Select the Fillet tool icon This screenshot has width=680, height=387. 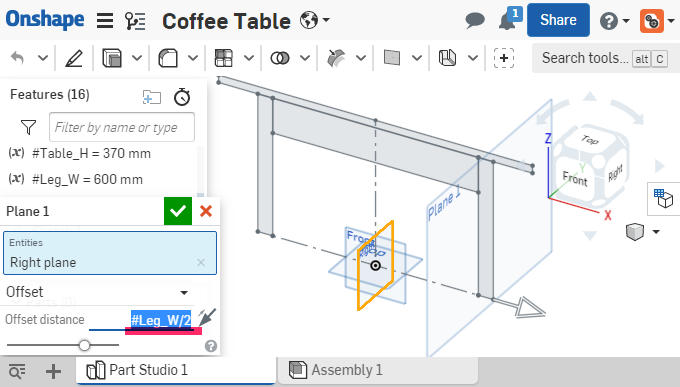click(168, 58)
